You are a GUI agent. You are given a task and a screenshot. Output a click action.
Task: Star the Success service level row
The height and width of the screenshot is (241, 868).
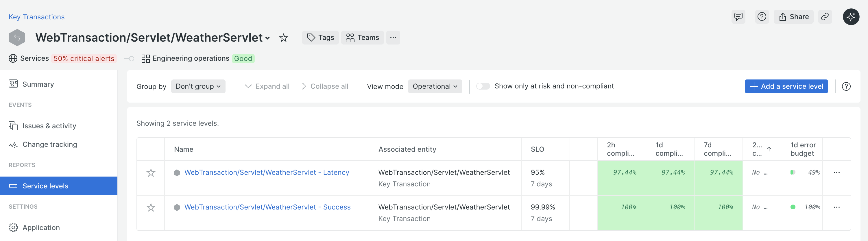click(151, 207)
